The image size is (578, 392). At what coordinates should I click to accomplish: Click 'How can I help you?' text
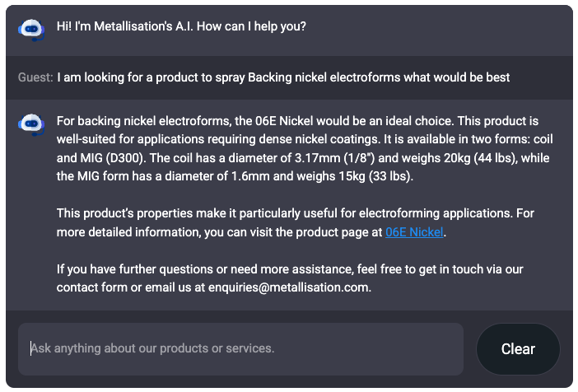[251, 26]
